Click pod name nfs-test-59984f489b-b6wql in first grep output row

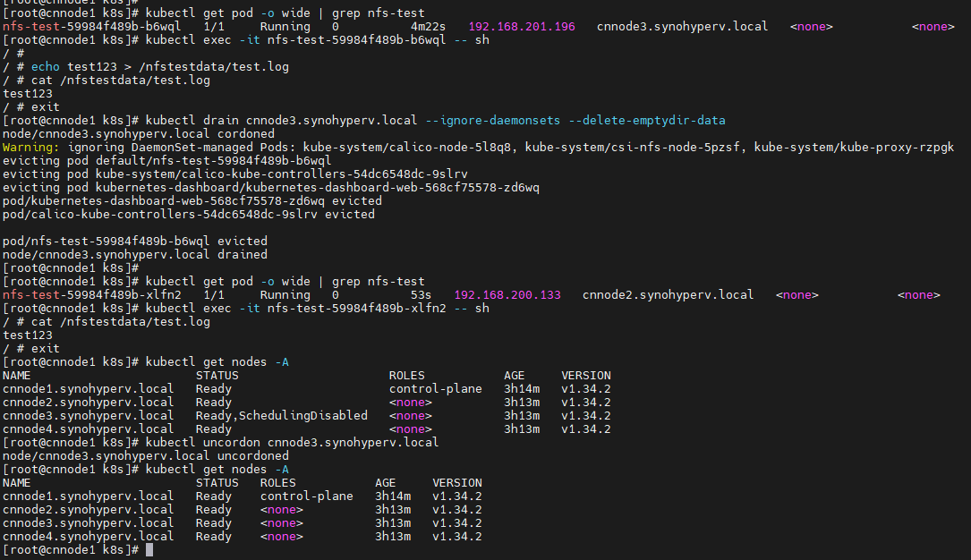tap(91, 27)
